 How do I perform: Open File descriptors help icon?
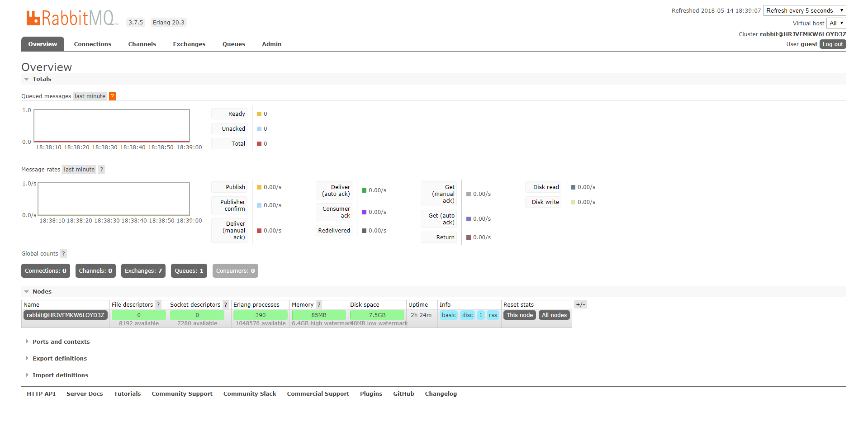tap(158, 304)
